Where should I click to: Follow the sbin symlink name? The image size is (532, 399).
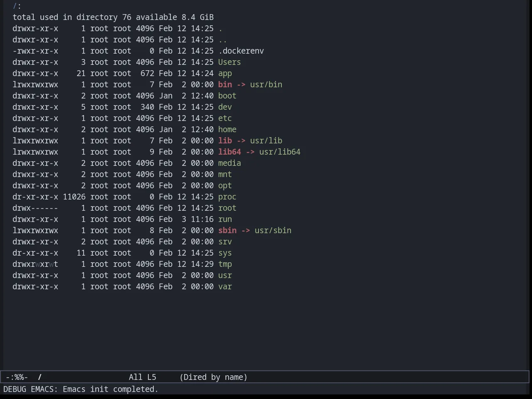point(227,230)
